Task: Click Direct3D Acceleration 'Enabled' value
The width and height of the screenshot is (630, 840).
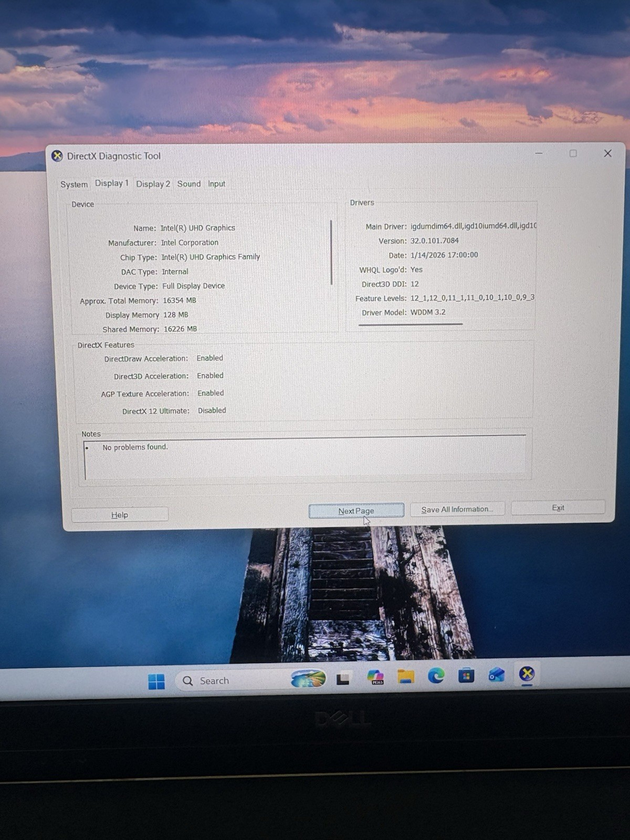Action: [x=211, y=375]
